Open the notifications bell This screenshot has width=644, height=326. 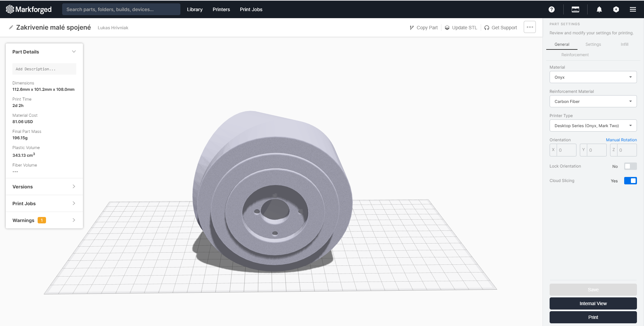(x=599, y=9)
